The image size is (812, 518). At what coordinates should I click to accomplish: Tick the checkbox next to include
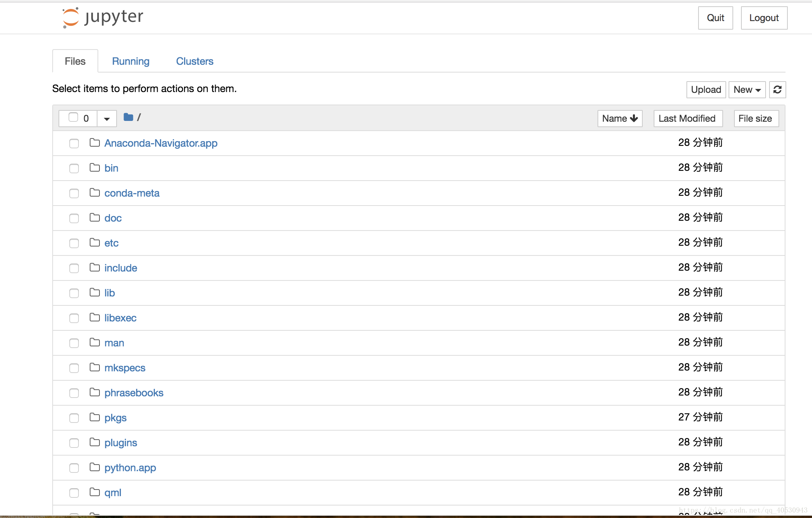[74, 268]
